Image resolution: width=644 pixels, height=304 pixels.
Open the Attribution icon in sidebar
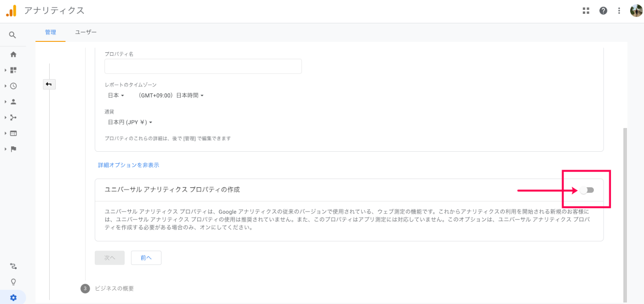point(13,266)
